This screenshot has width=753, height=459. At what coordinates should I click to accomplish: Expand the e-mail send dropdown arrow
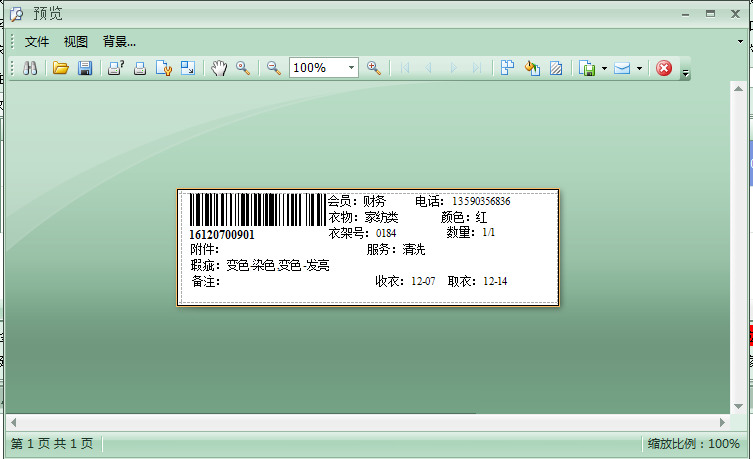coord(639,68)
